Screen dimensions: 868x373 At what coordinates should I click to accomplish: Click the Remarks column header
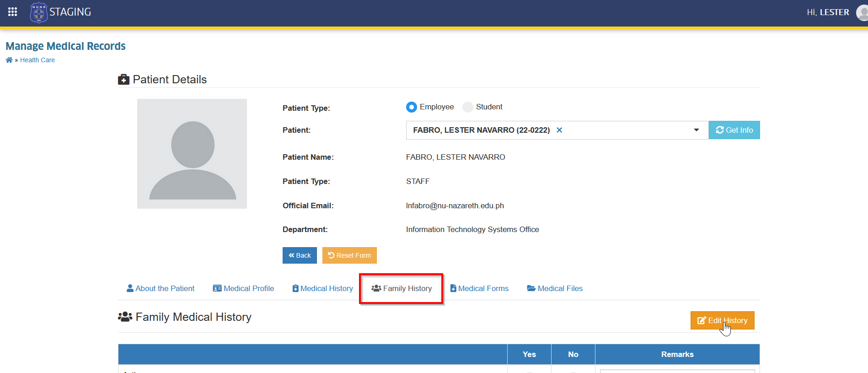(677, 354)
